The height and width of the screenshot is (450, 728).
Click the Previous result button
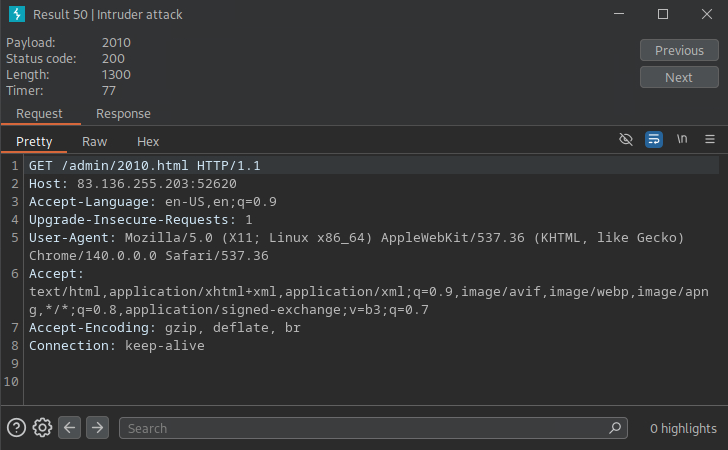tap(679, 50)
